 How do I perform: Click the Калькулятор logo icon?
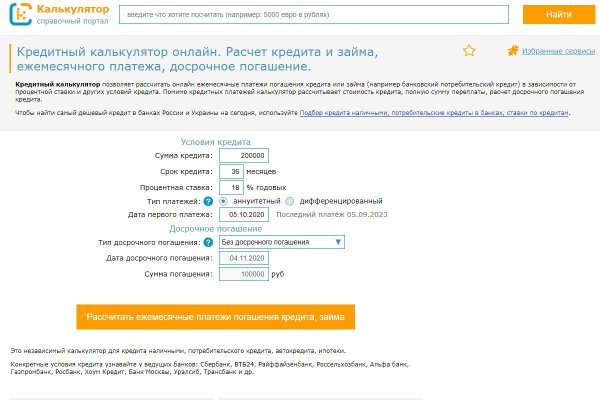20,14
